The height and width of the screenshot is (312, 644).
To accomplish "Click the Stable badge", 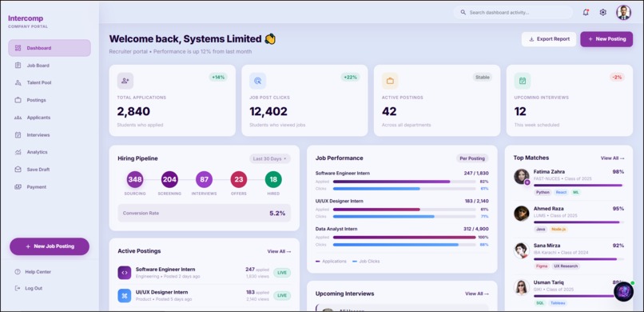I will (482, 77).
